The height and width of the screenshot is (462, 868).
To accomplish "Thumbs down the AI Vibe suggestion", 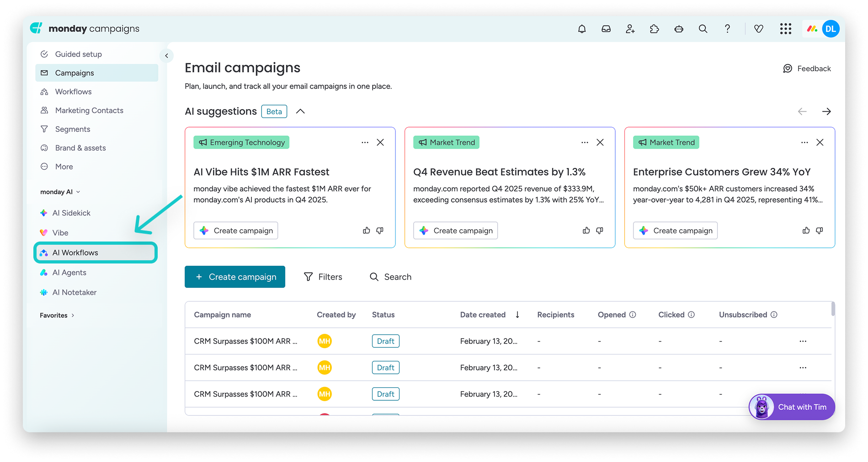I will click(380, 231).
